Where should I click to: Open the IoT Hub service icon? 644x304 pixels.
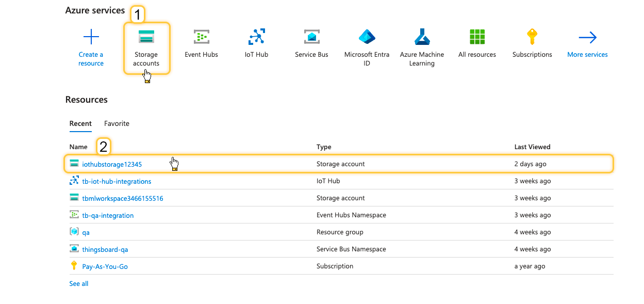(256, 38)
